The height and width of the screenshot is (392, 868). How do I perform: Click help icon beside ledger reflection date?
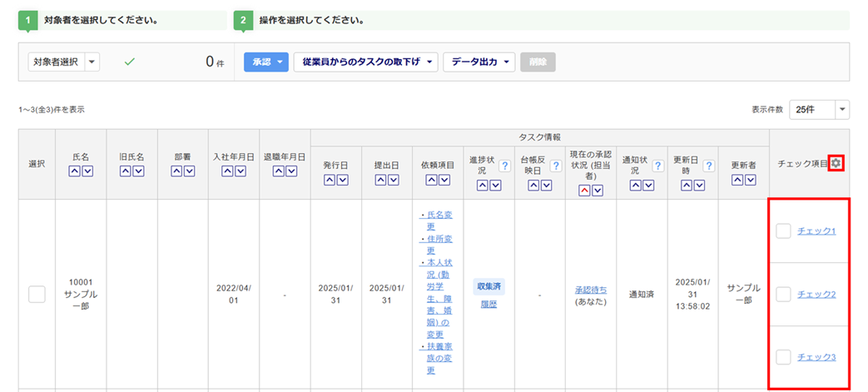(555, 166)
